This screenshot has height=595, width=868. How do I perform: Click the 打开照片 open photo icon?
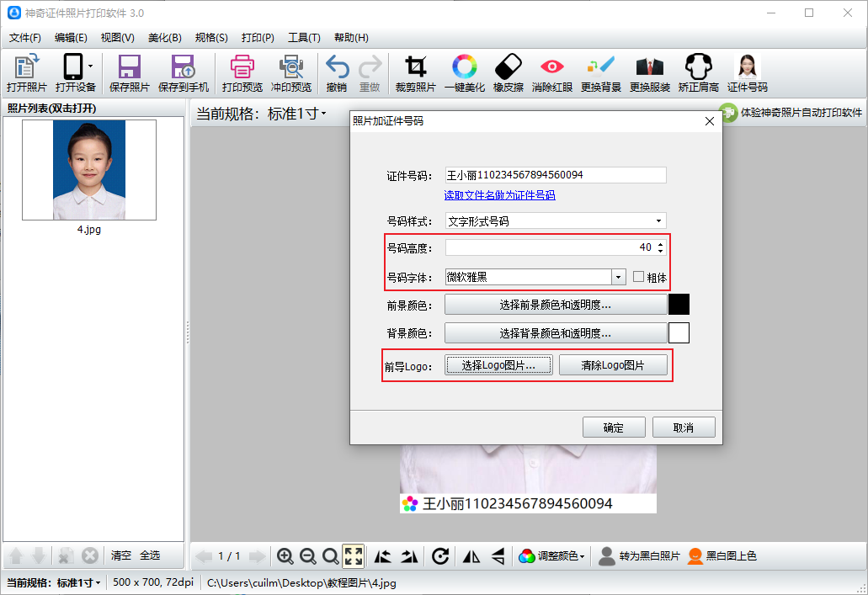(26, 72)
